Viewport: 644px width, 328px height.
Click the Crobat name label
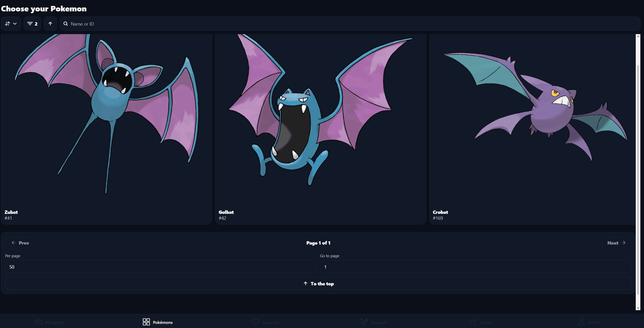tap(440, 212)
